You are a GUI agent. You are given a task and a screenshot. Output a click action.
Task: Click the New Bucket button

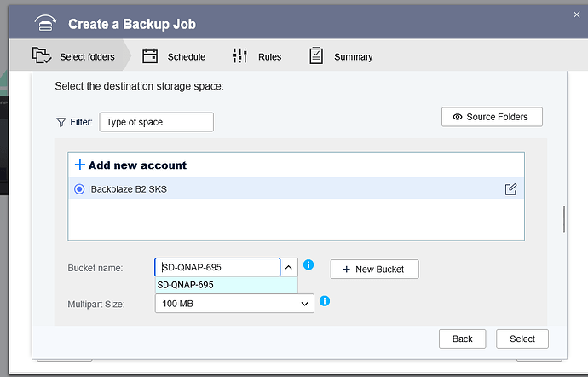pyautogui.click(x=374, y=269)
